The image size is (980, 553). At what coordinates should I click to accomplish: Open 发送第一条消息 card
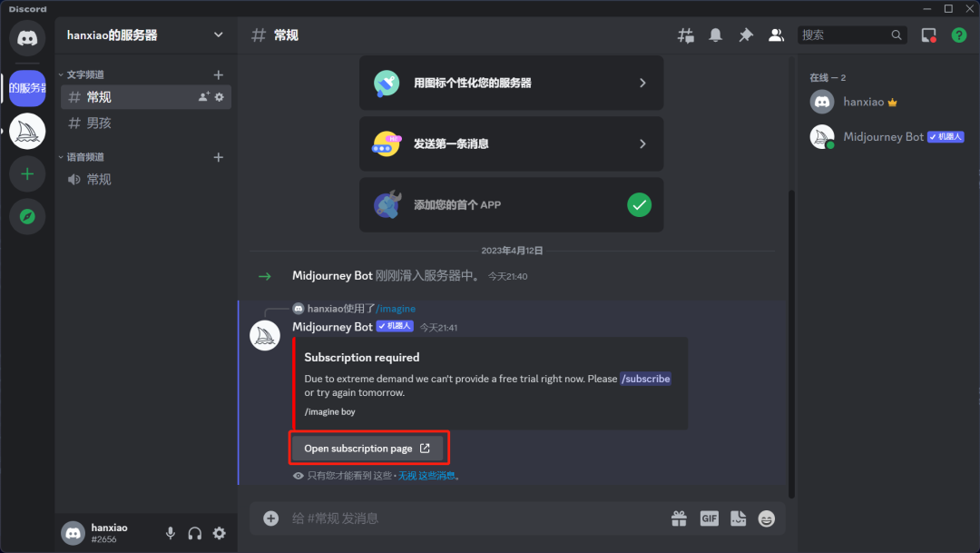point(511,143)
